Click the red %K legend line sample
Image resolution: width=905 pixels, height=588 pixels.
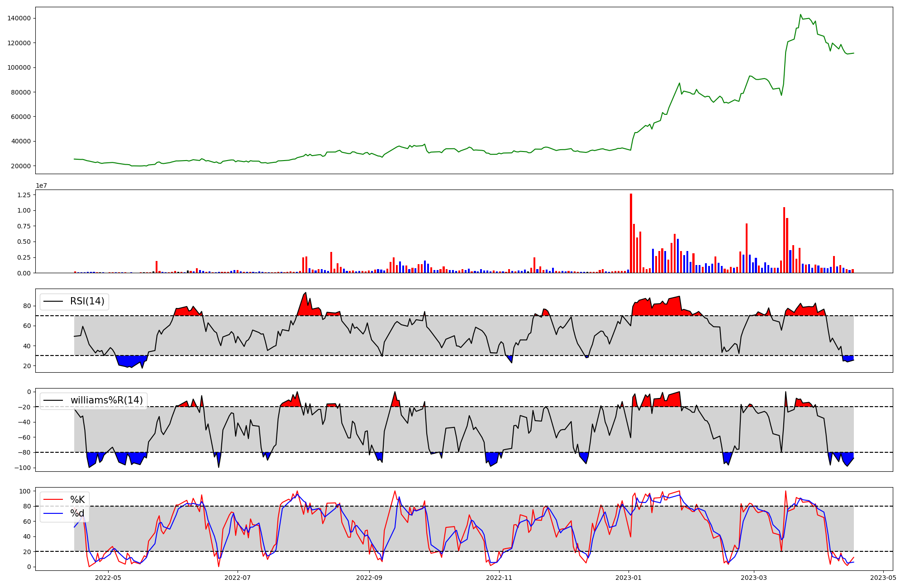[54, 500]
